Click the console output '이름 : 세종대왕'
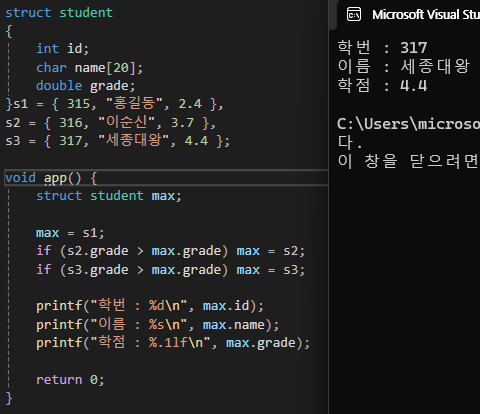 click(x=404, y=66)
